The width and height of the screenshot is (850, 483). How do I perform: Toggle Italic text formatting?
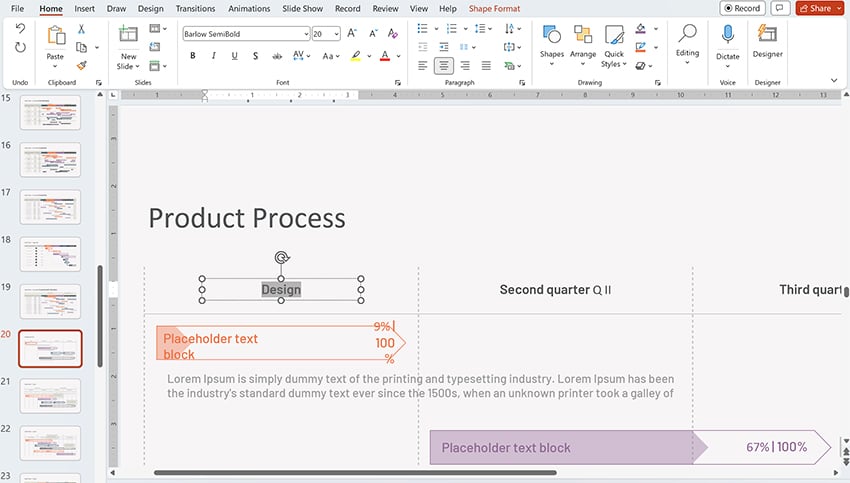(x=213, y=56)
